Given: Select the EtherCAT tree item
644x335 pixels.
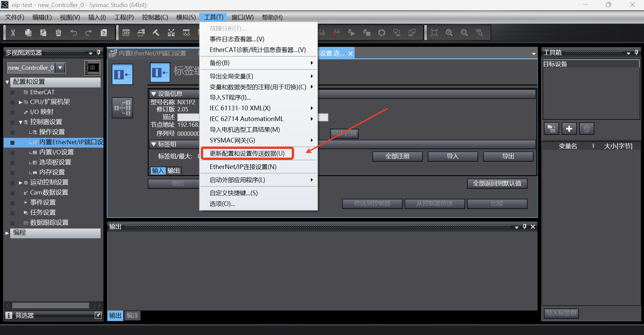Looking at the screenshot, I should (42, 92).
